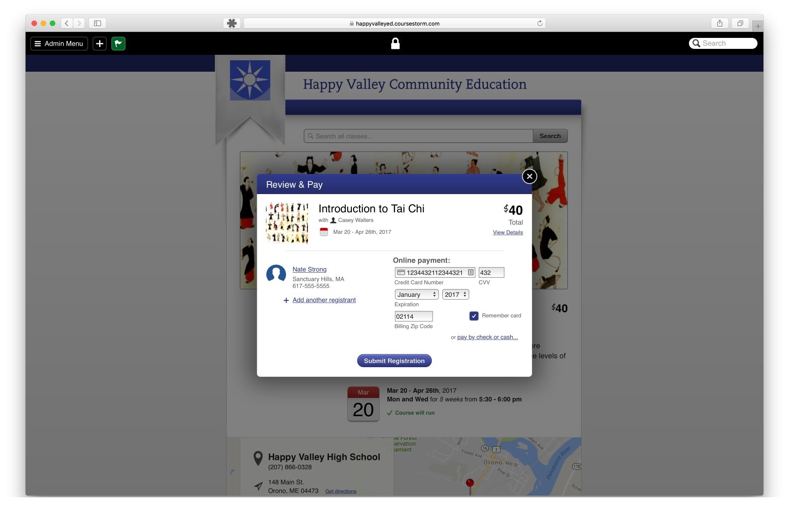Open the View Details link
This screenshot has height=532, width=789.
point(508,232)
